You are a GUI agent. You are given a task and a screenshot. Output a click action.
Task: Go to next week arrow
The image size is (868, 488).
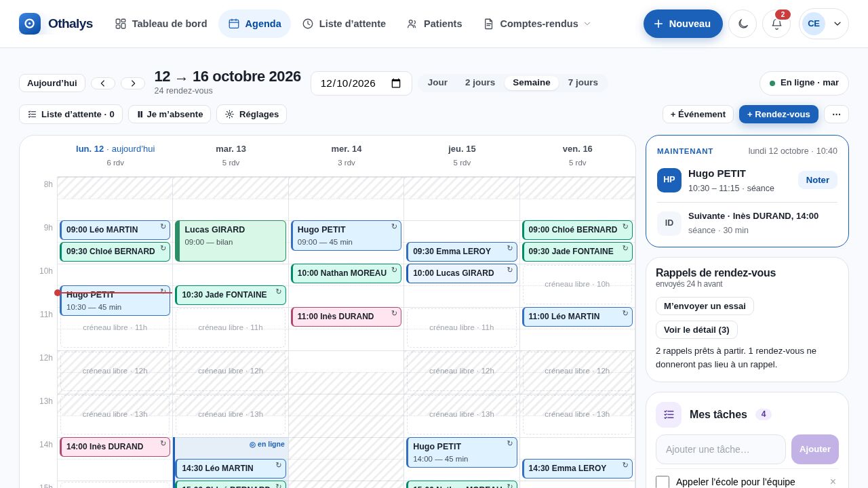click(x=133, y=83)
